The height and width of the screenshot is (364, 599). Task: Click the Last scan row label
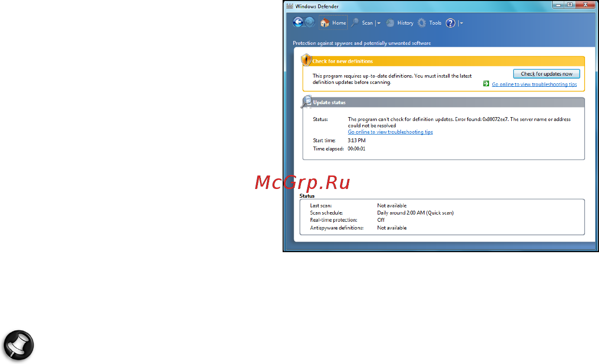(321, 205)
